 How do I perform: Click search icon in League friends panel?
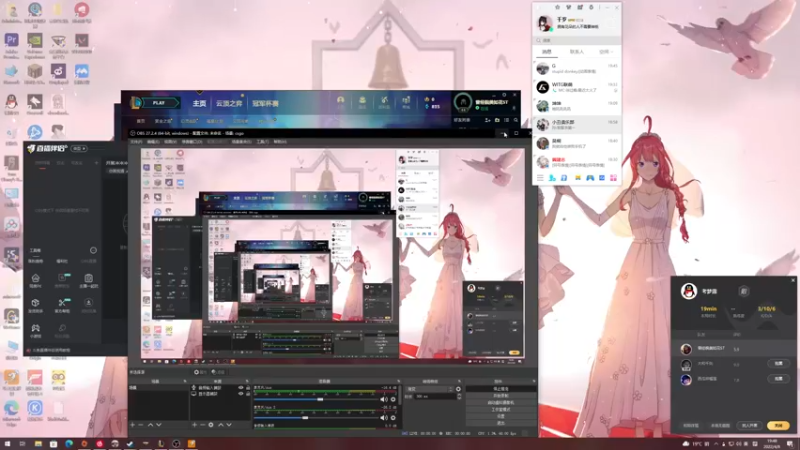(516, 120)
